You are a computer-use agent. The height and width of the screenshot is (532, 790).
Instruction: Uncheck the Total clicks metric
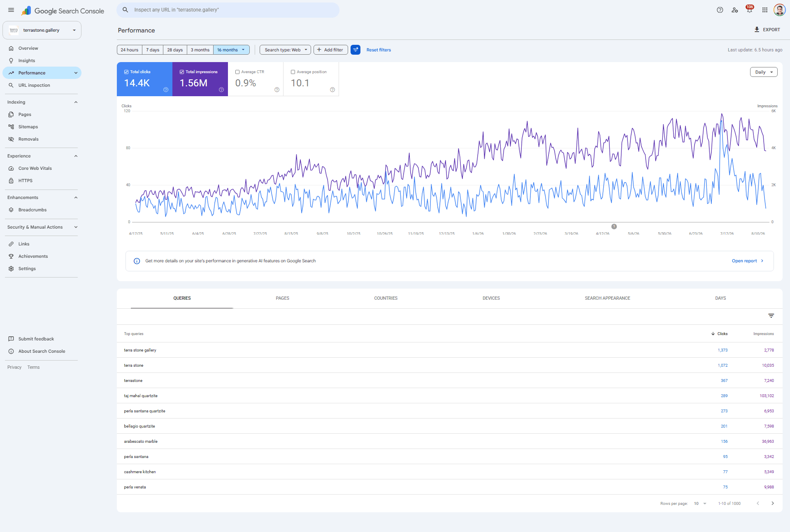(126, 72)
